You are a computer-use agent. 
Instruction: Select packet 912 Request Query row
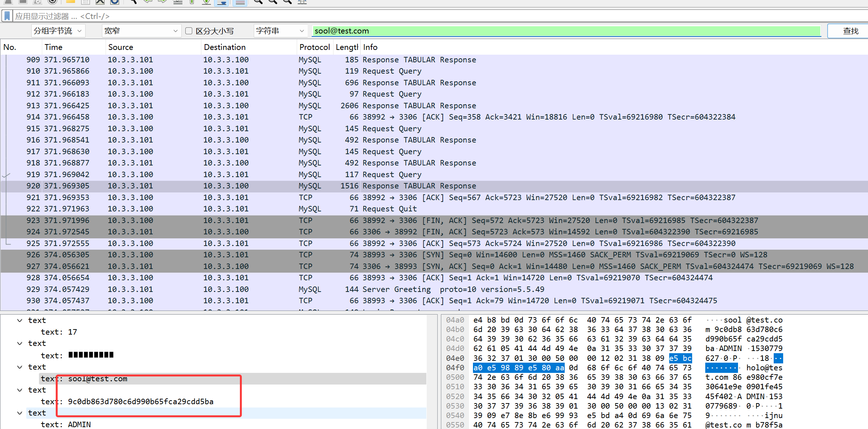[x=434, y=94]
